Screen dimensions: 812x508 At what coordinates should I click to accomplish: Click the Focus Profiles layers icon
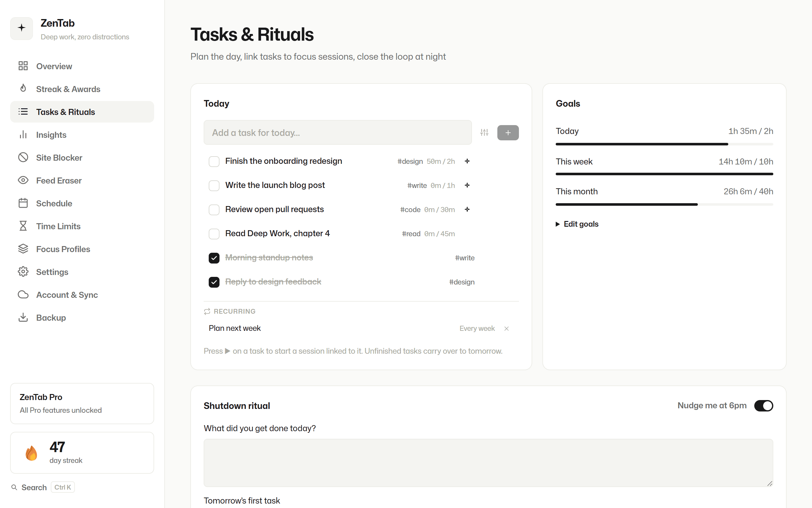(x=23, y=249)
